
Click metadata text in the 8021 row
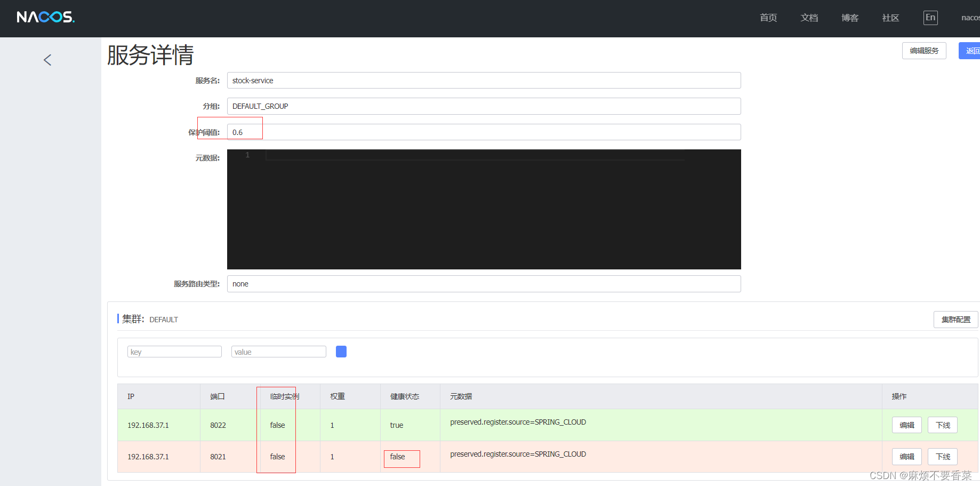point(518,454)
